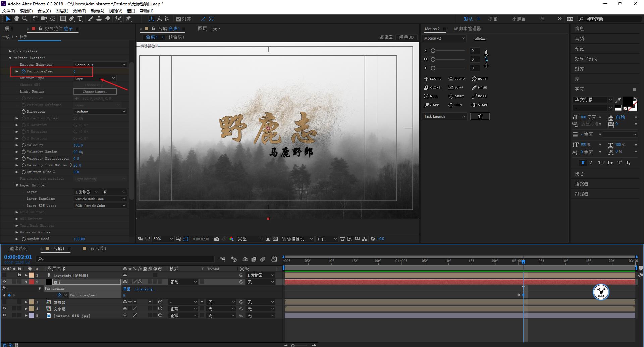The image size is (644, 347).
Task: Select the Horizontal Type tool
Action: tap(80, 19)
